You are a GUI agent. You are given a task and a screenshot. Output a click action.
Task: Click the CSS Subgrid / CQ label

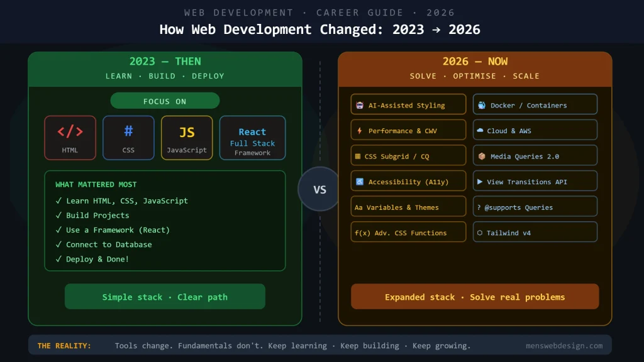coord(397,156)
